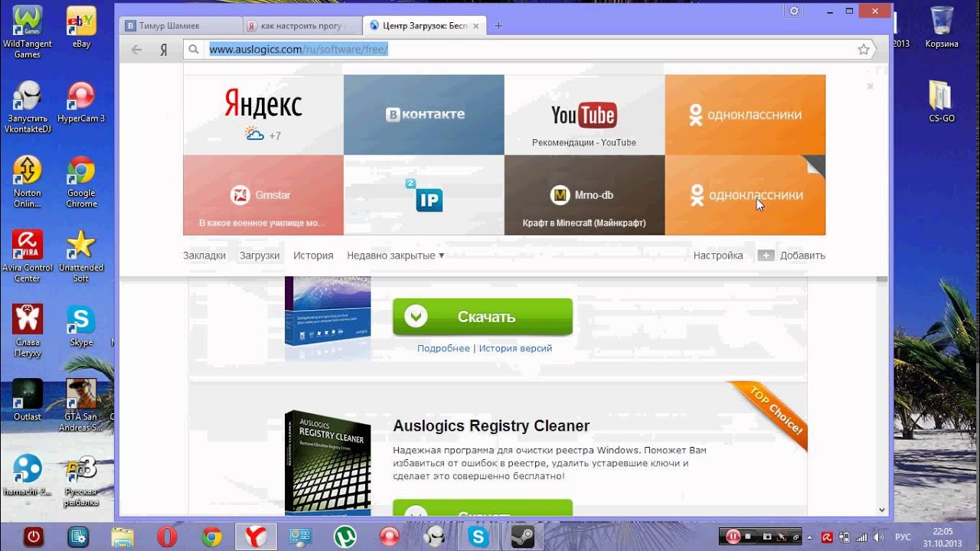Open File Explorer from taskbar
This screenshot has width=980, height=551.
[x=122, y=536]
